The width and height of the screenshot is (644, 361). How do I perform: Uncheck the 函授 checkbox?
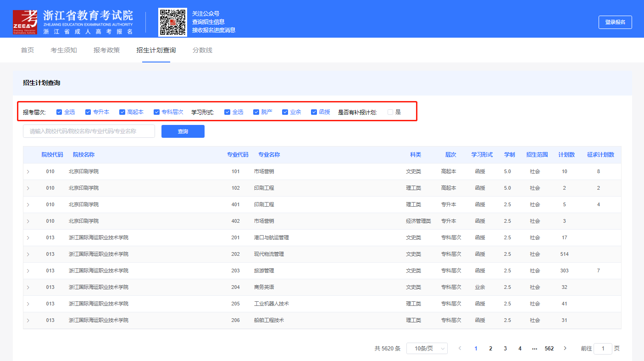314,112
